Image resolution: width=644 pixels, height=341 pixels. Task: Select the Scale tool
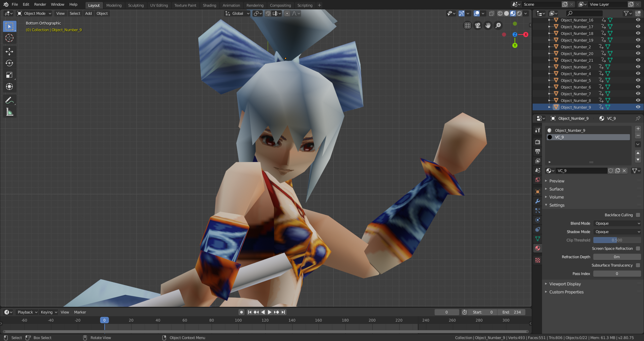9,75
